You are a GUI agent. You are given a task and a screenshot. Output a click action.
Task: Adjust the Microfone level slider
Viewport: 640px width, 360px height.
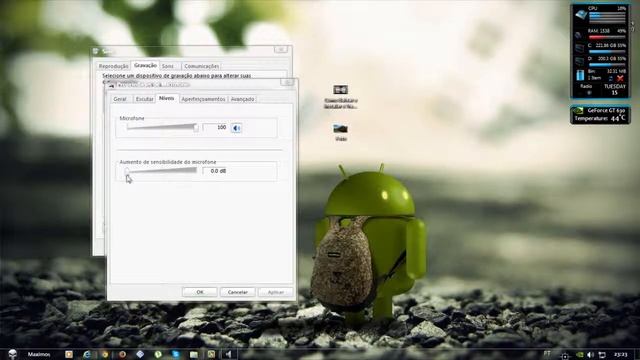pos(162,127)
